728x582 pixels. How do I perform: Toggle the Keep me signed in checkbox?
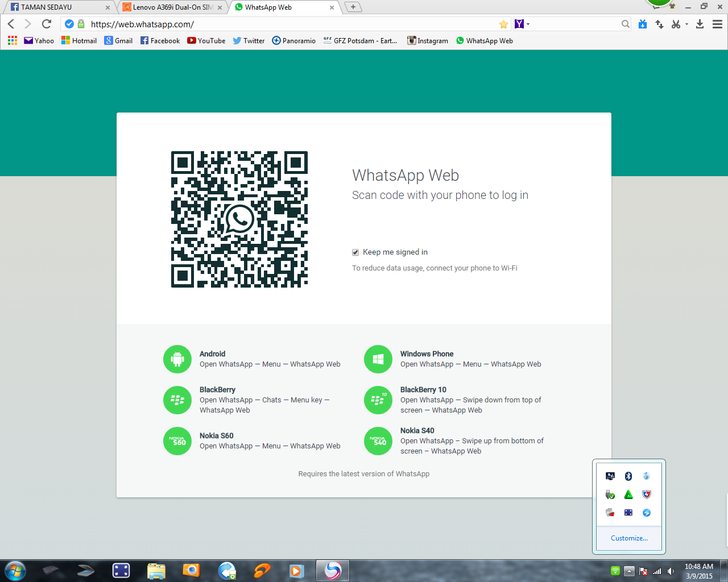click(x=355, y=252)
